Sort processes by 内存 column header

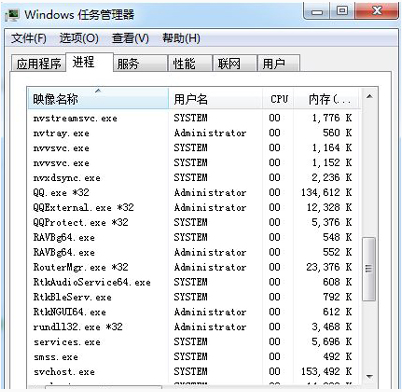326,99
